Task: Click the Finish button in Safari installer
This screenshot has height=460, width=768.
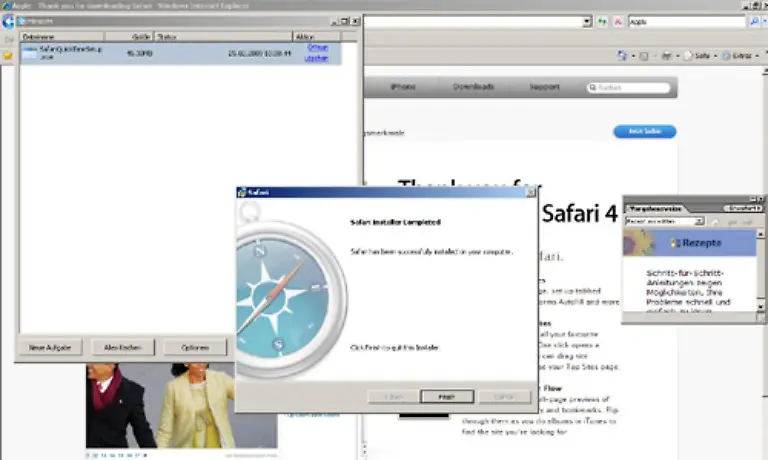Action: click(x=447, y=396)
